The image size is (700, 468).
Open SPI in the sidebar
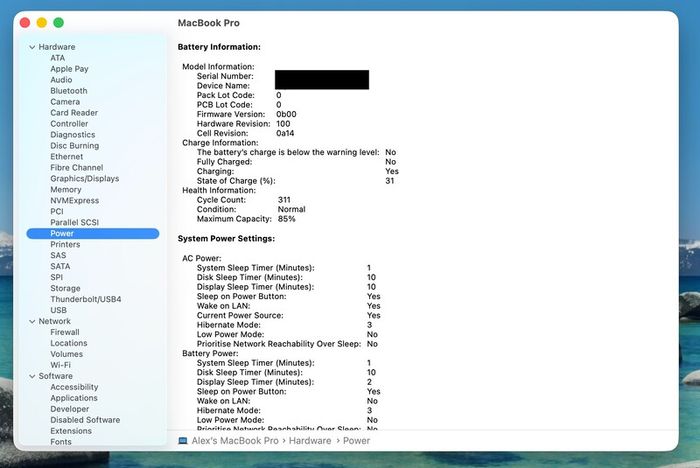coord(56,277)
